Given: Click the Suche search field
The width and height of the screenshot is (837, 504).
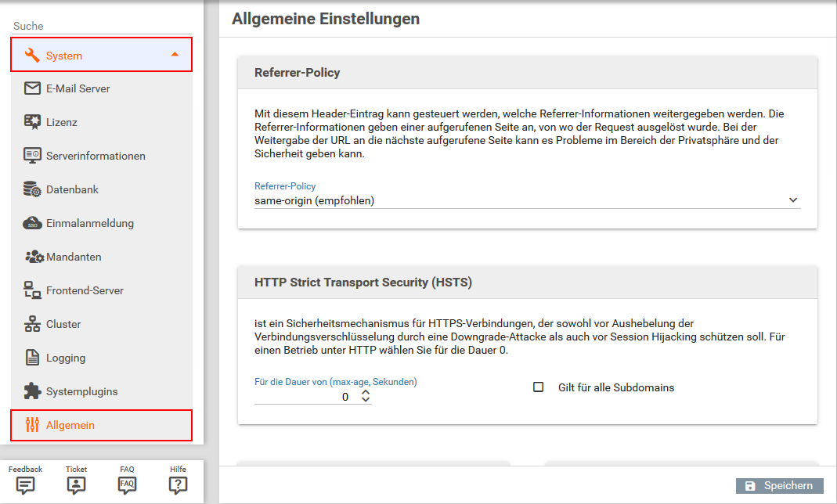Looking at the screenshot, I should tap(102, 26).
